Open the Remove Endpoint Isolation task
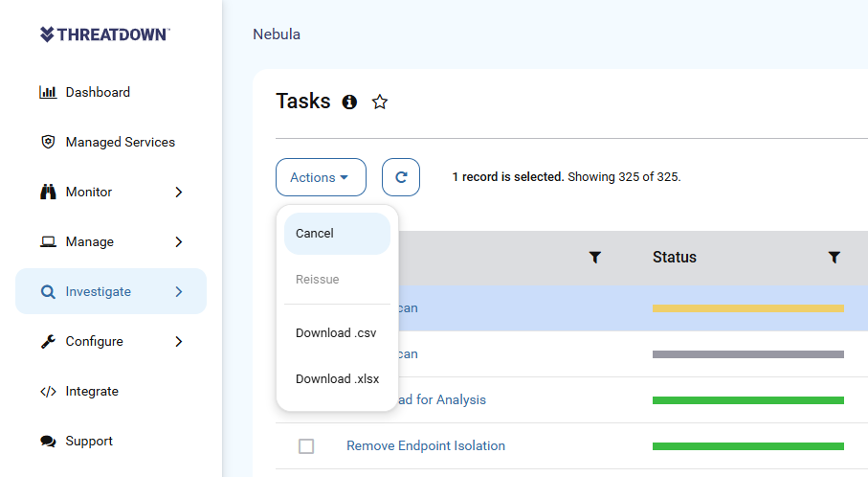 (x=426, y=446)
